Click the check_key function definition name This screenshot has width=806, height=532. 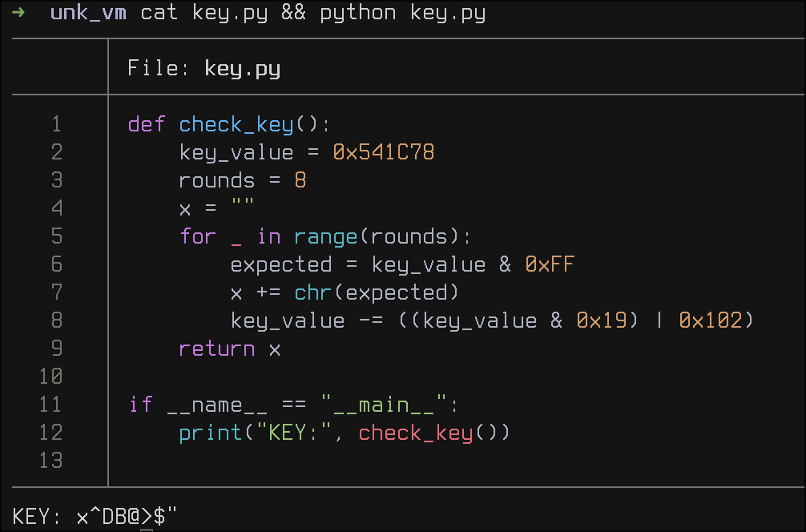coord(236,124)
